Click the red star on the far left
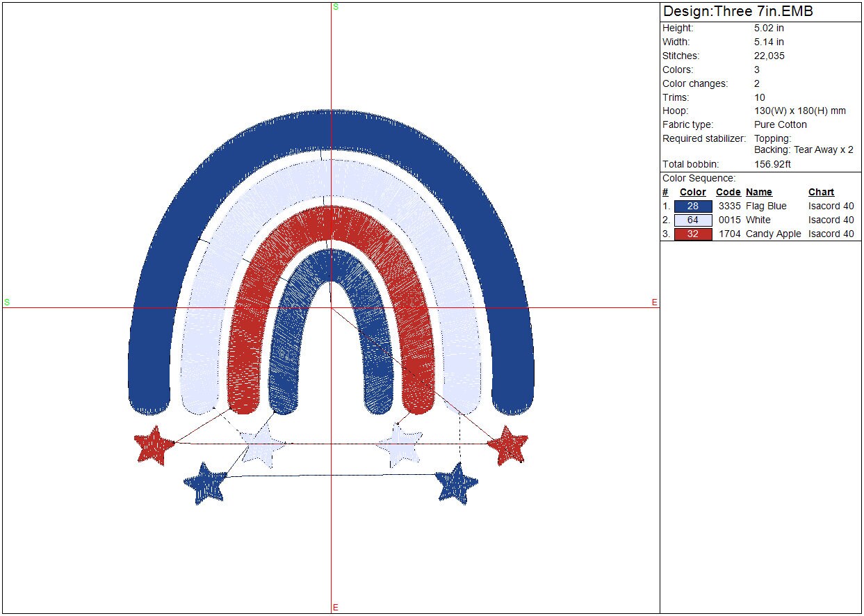Viewport: 864px width, 616px height. coord(154,445)
